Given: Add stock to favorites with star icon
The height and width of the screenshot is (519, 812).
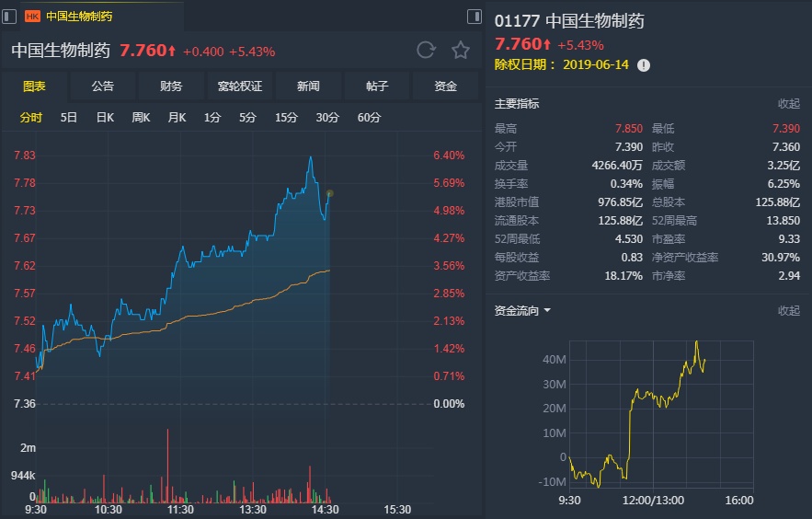Looking at the screenshot, I should coord(460,51).
